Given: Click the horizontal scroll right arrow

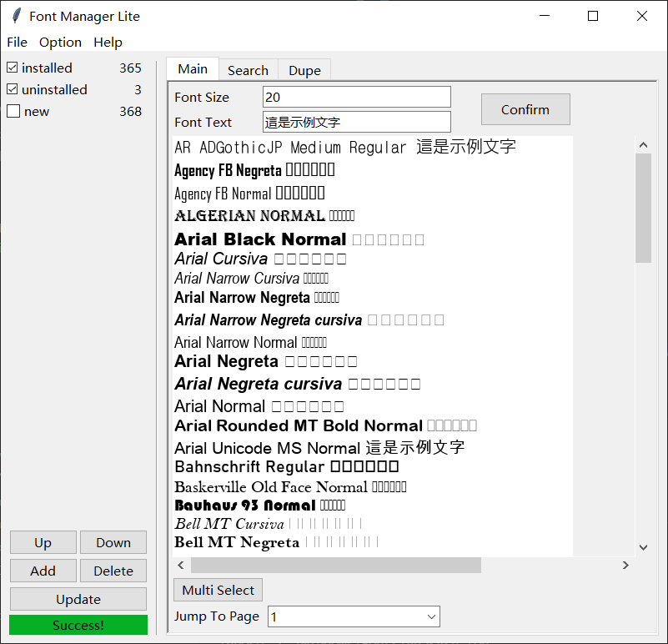Looking at the screenshot, I should pyautogui.click(x=625, y=565).
